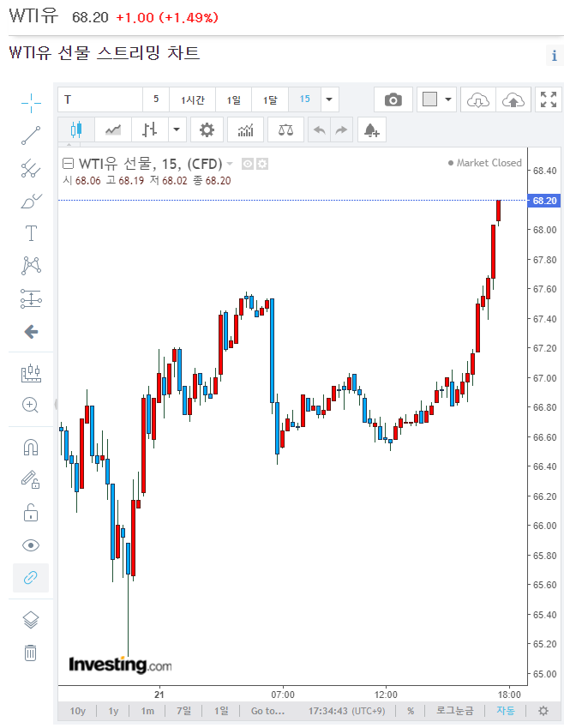This screenshot has height=728, width=564.
Task: Toggle hide all drawing tools eye
Action: click(31, 545)
